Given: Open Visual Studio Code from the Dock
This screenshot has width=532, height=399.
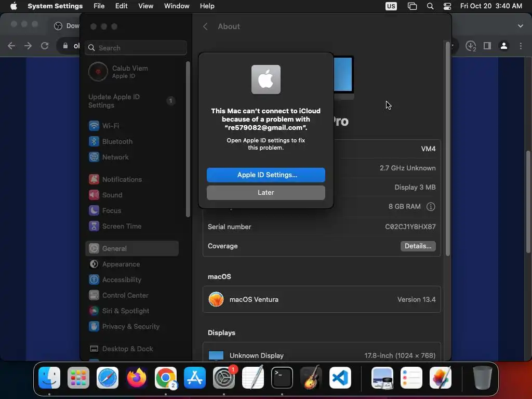Looking at the screenshot, I should (x=340, y=378).
